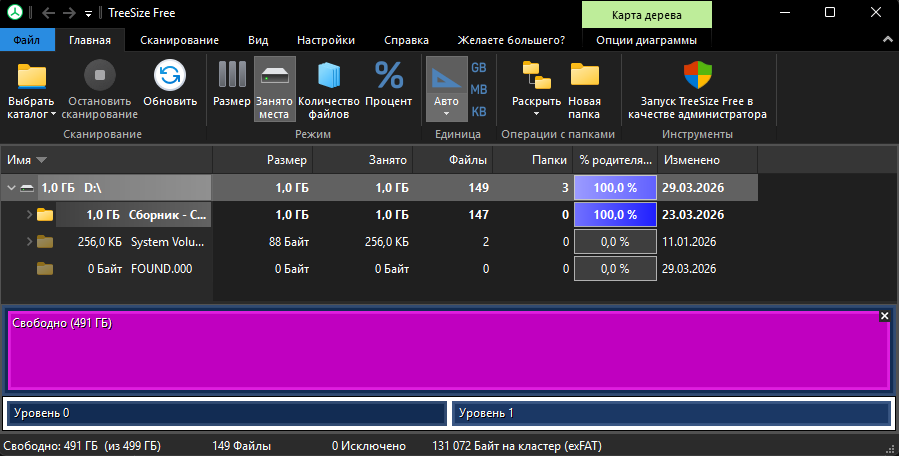Screen dimensions: 899x456
Task: Switch to the Главная tab
Action: click(90, 40)
